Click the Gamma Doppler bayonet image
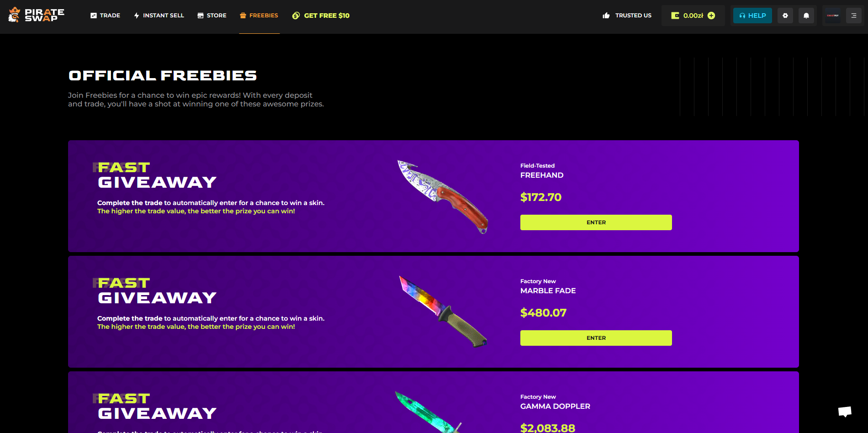This screenshot has width=868, height=433. point(429,412)
